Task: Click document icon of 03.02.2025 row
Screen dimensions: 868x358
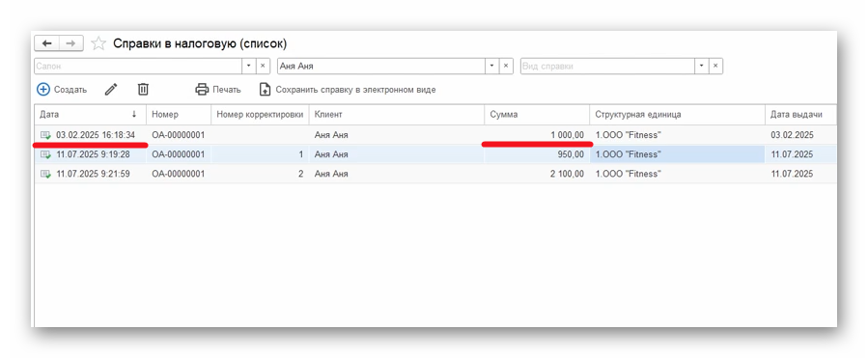Action: click(45, 135)
